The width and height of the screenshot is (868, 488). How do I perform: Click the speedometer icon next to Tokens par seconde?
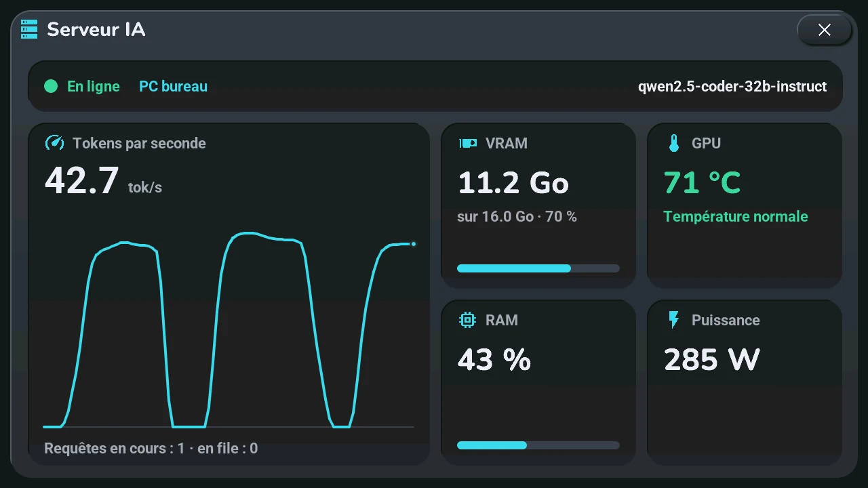click(x=54, y=143)
